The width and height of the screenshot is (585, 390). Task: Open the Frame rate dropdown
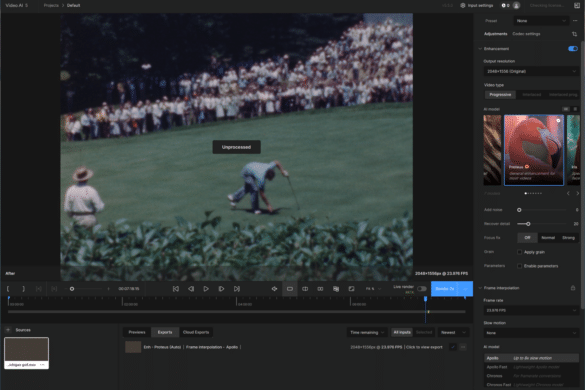pyautogui.click(x=531, y=311)
